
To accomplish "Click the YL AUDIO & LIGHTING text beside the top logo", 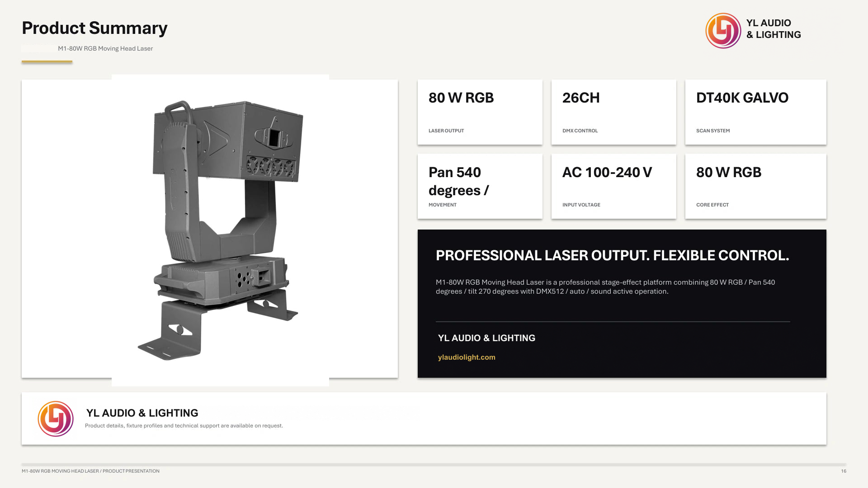I will (x=774, y=29).
